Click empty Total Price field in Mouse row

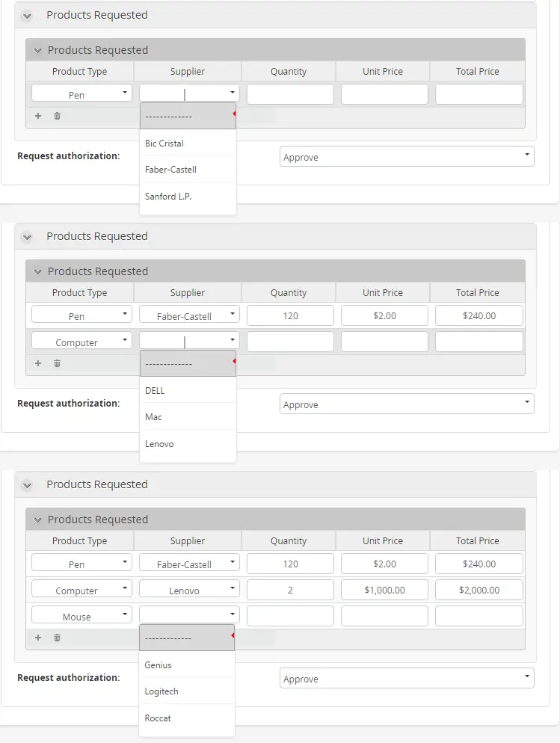479,616
